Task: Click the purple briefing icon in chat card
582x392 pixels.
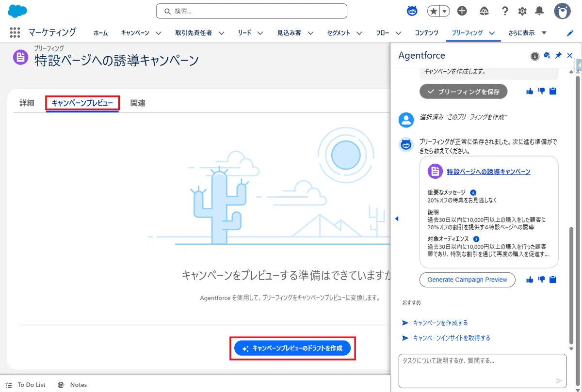Action: (x=435, y=172)
